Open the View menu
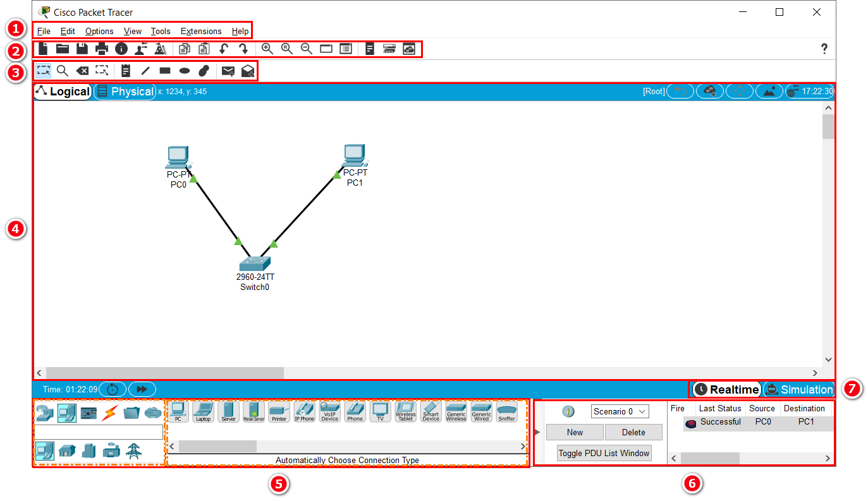Image resolution: width=868 pixels, height=501 pixels. [133, 31]
